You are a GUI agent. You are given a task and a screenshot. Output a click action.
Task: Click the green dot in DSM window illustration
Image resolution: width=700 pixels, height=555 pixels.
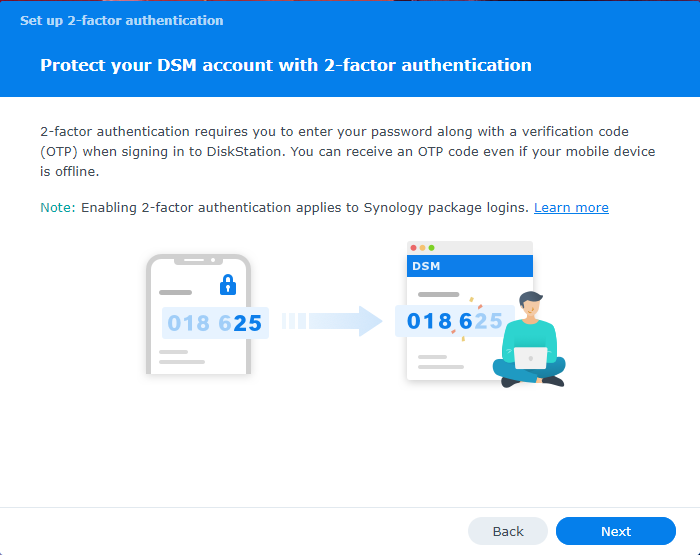tap(431, 248)
